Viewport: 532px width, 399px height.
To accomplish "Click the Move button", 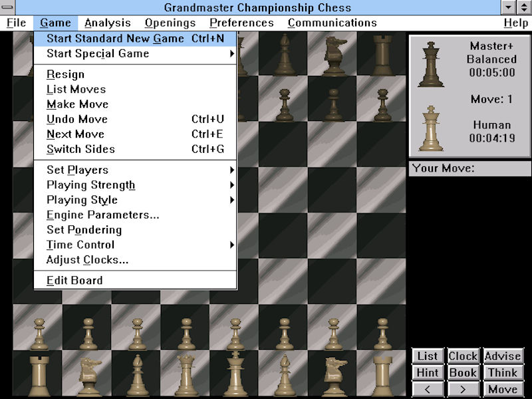I will (503, 389).
